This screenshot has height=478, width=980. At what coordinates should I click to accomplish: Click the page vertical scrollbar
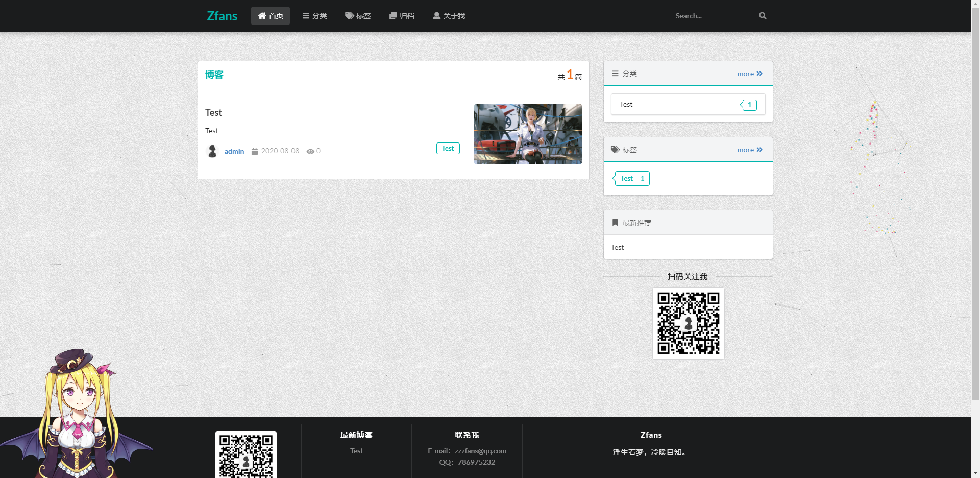click(975, 204)
